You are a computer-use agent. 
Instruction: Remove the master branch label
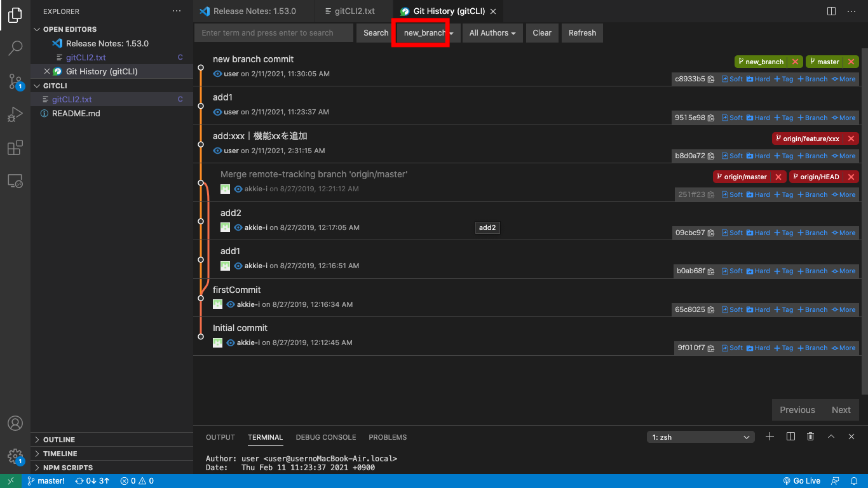(851, 62)
